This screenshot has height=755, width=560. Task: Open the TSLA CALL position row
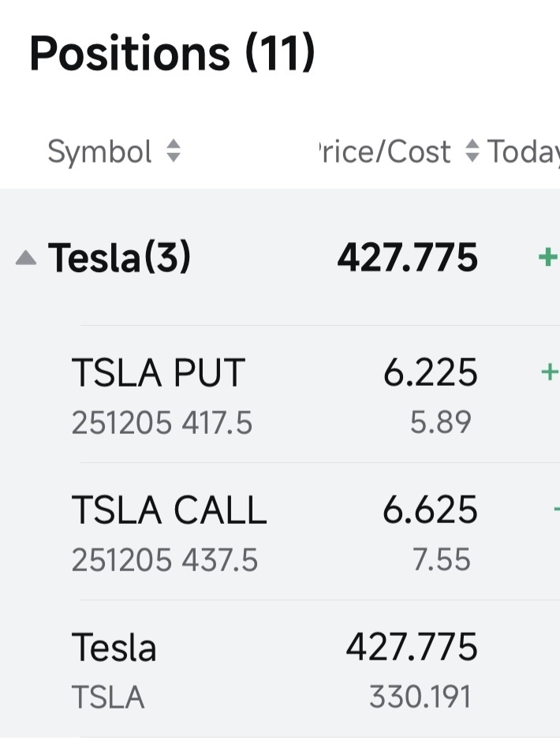tap(280, 532)
